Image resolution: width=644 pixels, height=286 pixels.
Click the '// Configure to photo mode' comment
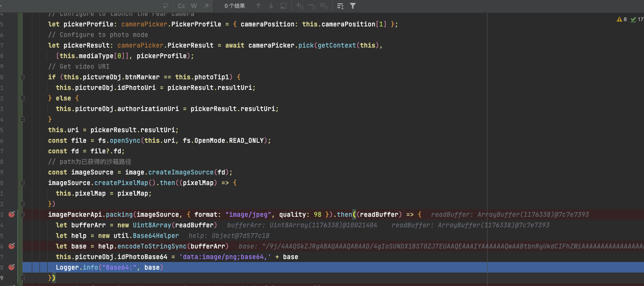pyautogui.click(x=98, y=35)
